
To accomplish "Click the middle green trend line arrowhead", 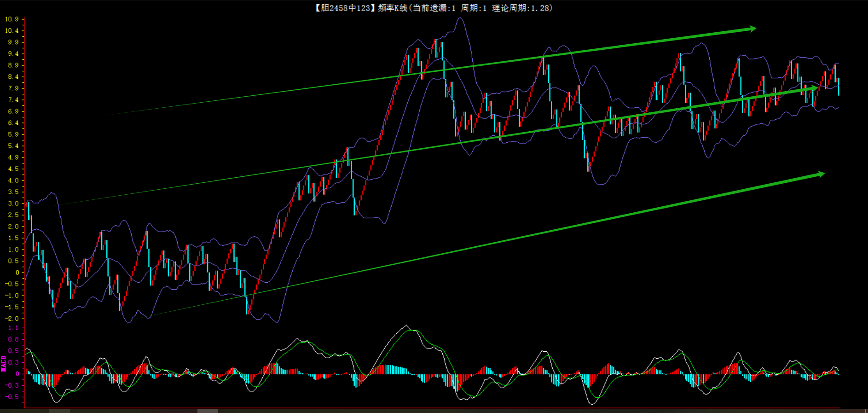I will pos(814,88).
